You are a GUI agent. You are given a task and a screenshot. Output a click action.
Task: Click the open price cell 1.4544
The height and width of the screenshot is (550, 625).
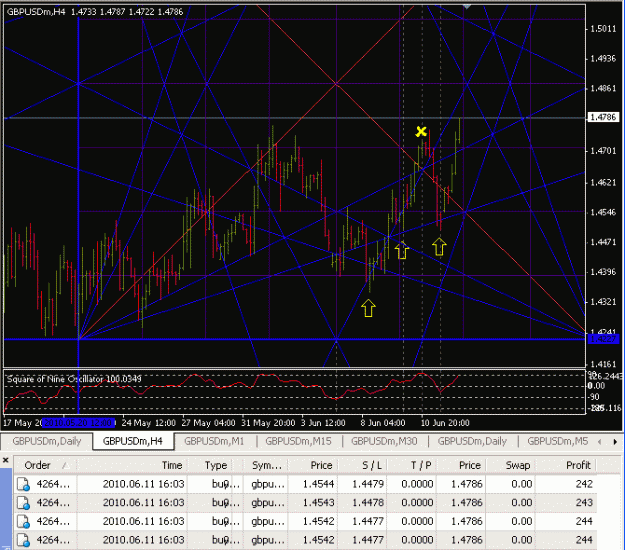click(x=318, y=484)
